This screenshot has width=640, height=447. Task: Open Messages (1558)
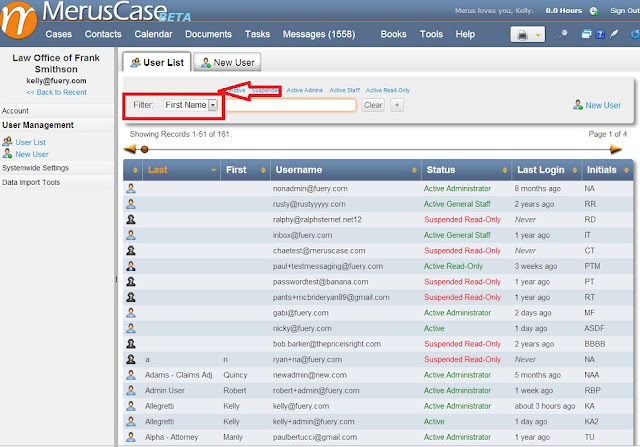pyautogui.click(x=319, y=34)
